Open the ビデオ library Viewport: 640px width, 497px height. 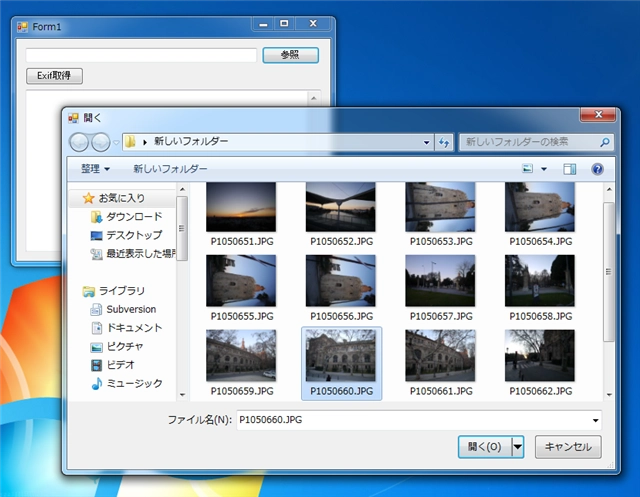[x=120, y=365]
